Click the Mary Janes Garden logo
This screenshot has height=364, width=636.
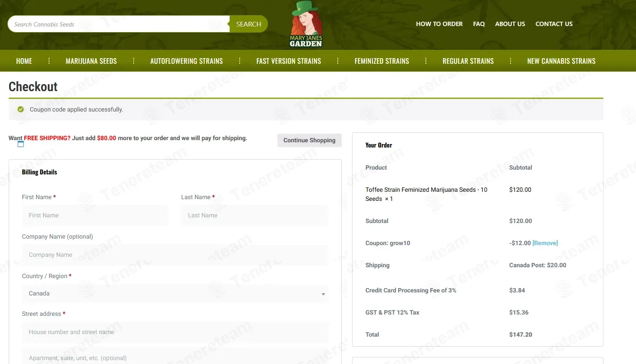(306, 24)
